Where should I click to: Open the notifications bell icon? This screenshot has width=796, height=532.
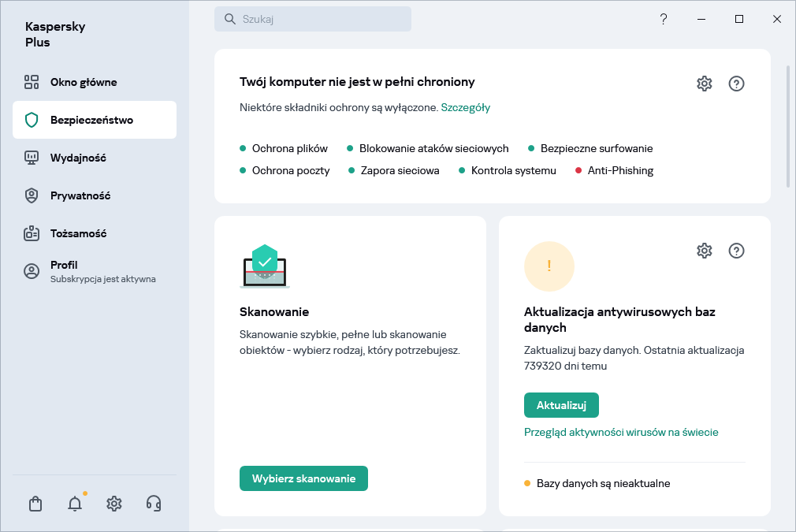[x=75, y=504]
